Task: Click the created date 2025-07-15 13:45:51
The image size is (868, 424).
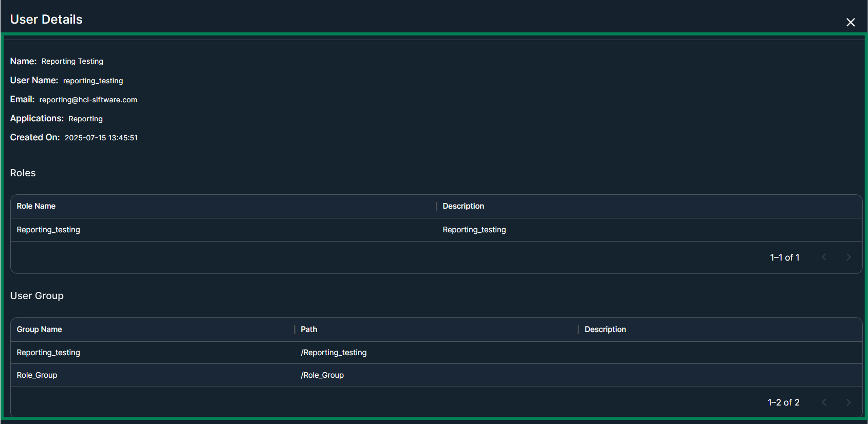Action: [101, 138]
